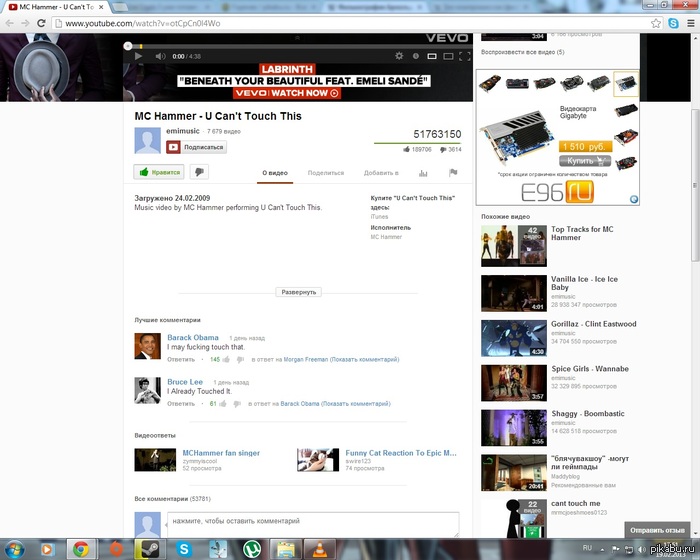Subscribe with the Подписаться button
This screenshot has height=560, width=700.
click(x=197, y=147)
